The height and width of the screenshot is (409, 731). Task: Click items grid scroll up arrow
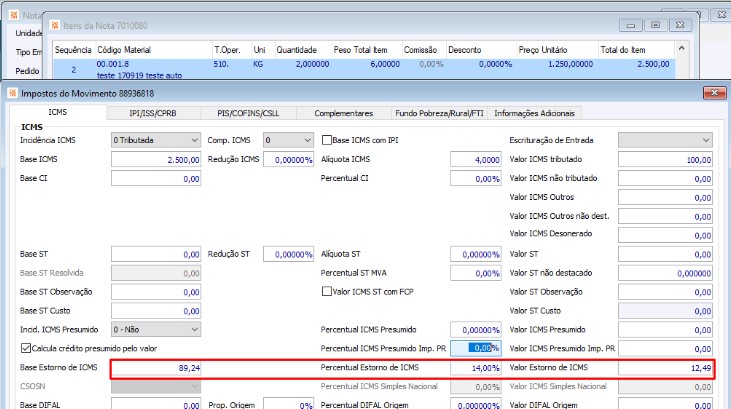tap(681, 49)
